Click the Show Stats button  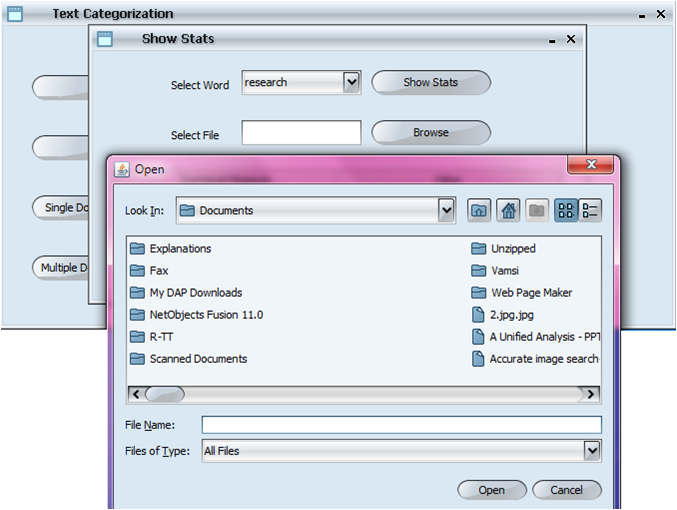point(431,82)
